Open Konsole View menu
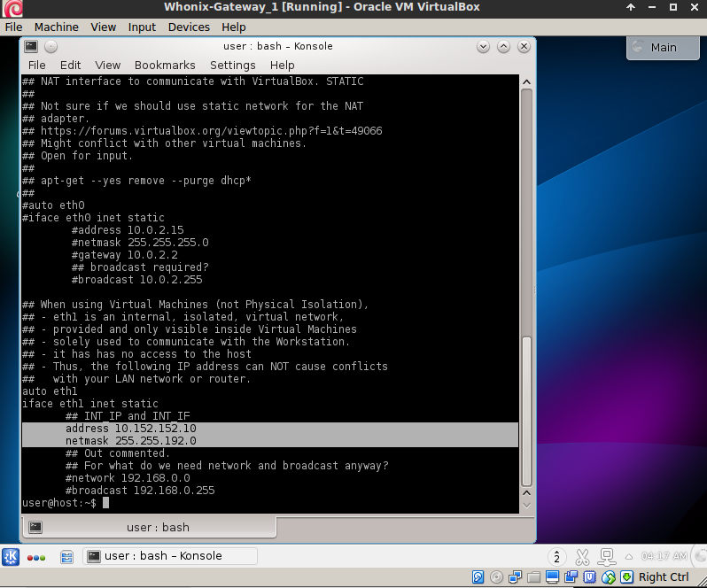Screen dimensions: 707x588 108,66
